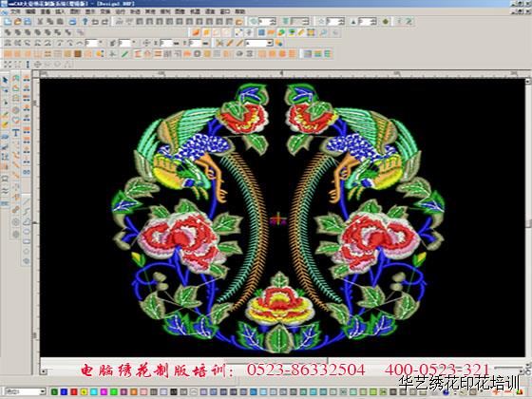
Task: Click the center cross marker on canvas
Action: 277,219
